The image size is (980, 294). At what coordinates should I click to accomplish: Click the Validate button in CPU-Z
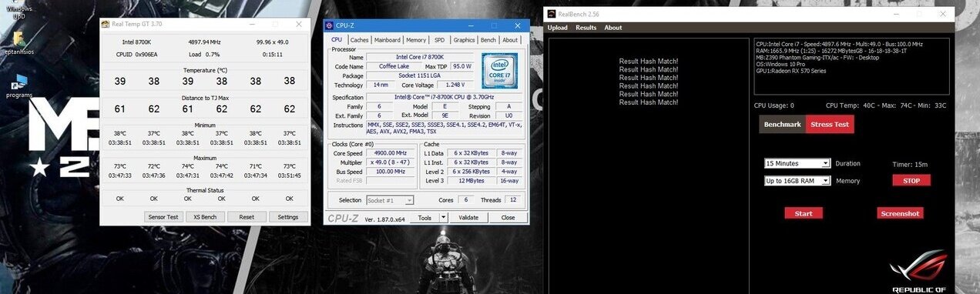468,218
